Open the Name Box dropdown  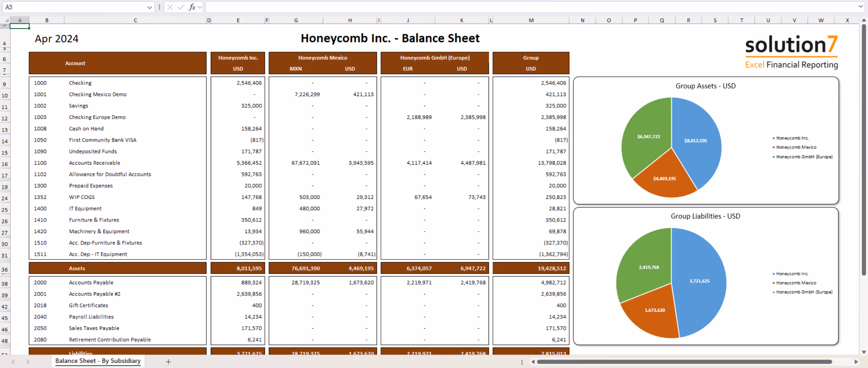[x=149, y=7]
